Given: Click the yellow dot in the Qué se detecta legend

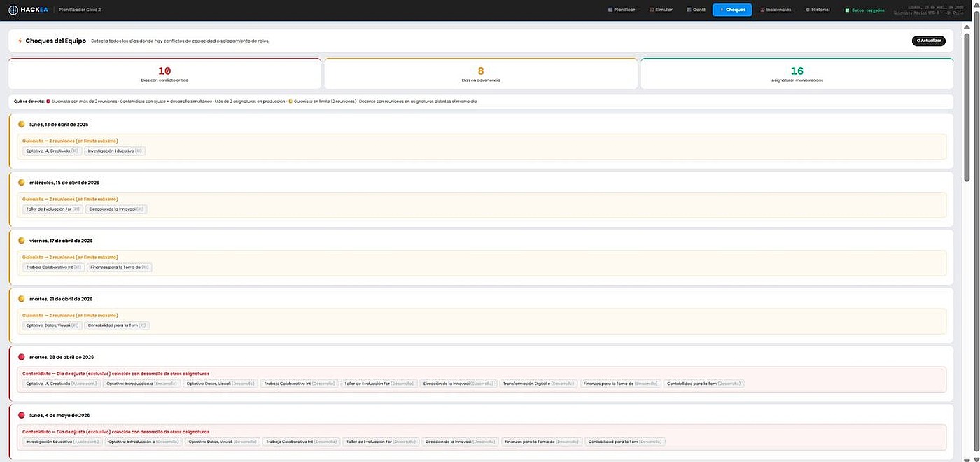Looking at the screenshot, I should 290,101.
